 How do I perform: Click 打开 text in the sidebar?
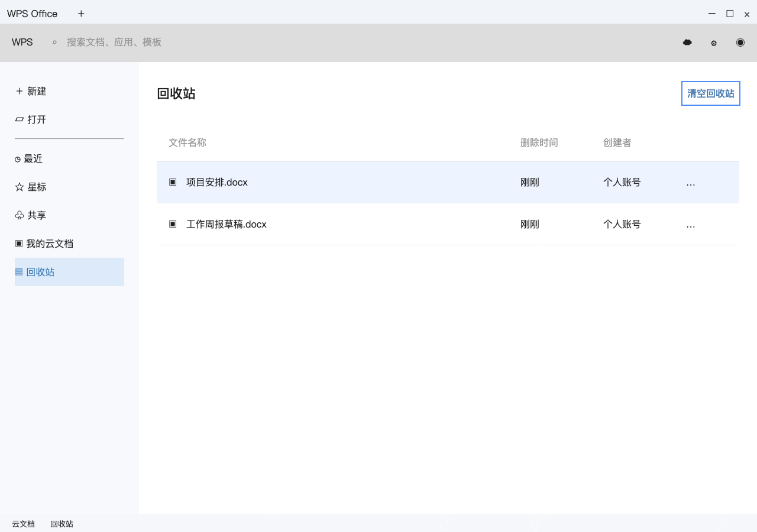(37, 119)
